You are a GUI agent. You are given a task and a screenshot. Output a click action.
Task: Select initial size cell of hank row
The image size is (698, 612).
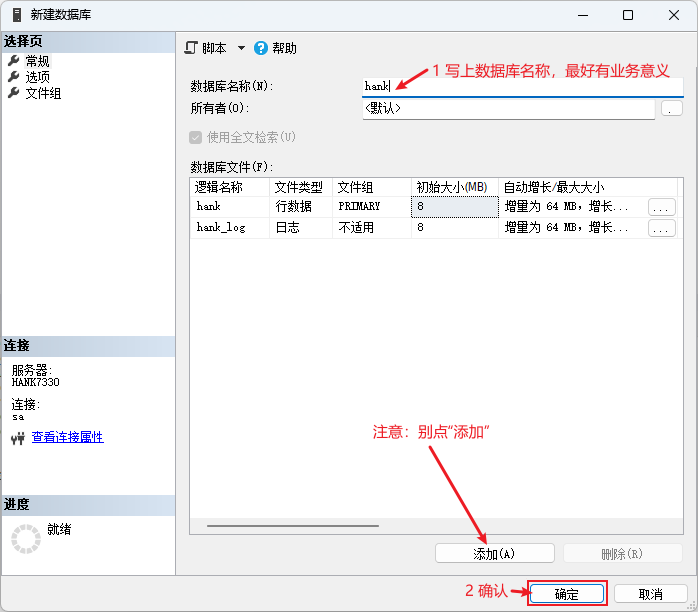[454, 207]
